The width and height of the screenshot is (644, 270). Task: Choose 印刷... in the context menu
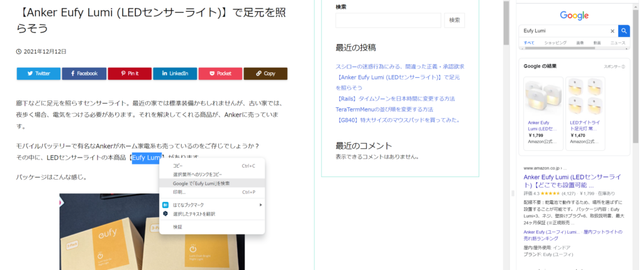click(x=213, y=192)
